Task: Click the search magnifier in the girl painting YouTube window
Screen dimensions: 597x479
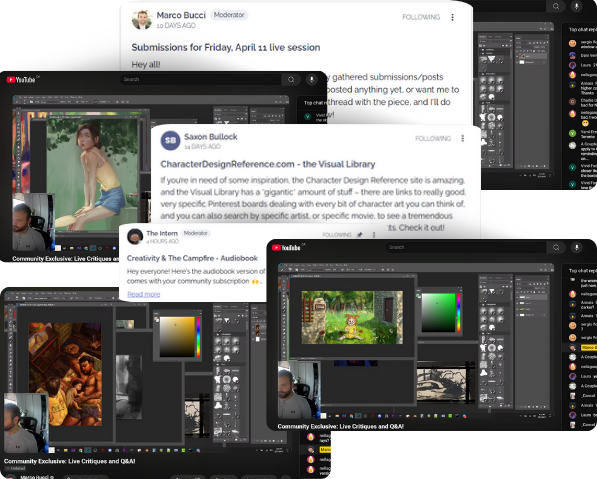Action: (291, 80)
